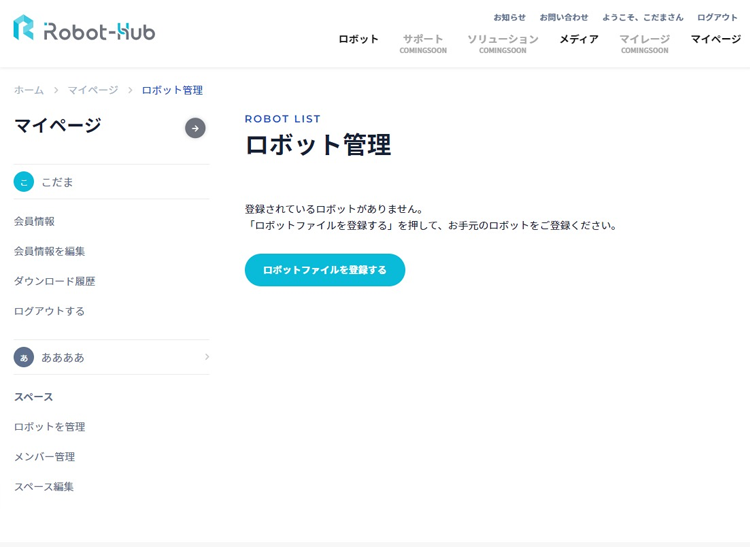Open ダウンロード履歴 in sidebar

tap(55, 281)
